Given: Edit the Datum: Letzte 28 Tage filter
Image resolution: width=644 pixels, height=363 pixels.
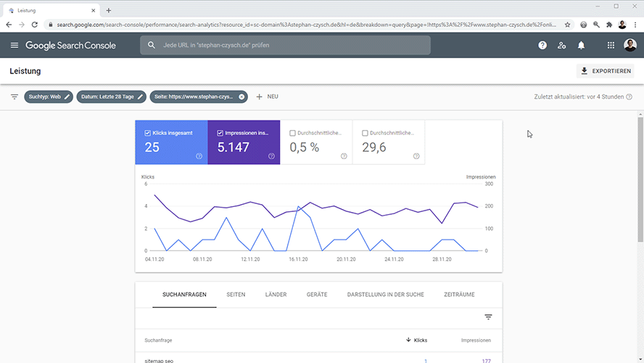Looking at the screenshot, I should click(112, 97).
